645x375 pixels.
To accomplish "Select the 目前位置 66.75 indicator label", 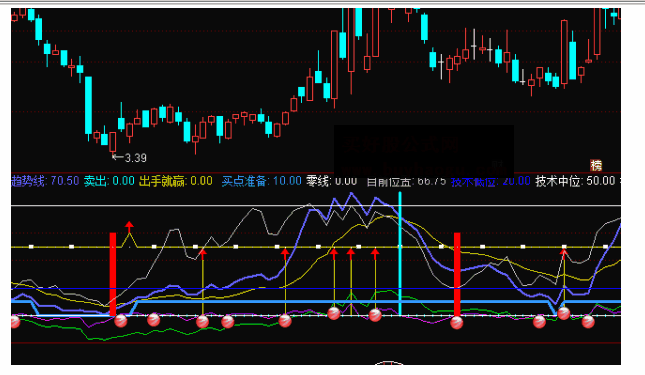I will coord(406,181).
